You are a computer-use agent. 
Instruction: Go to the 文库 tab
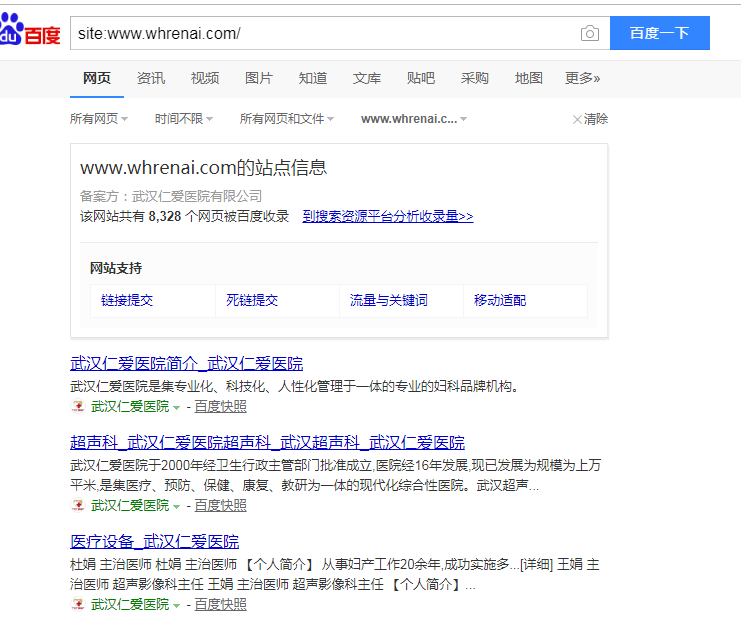367,78
